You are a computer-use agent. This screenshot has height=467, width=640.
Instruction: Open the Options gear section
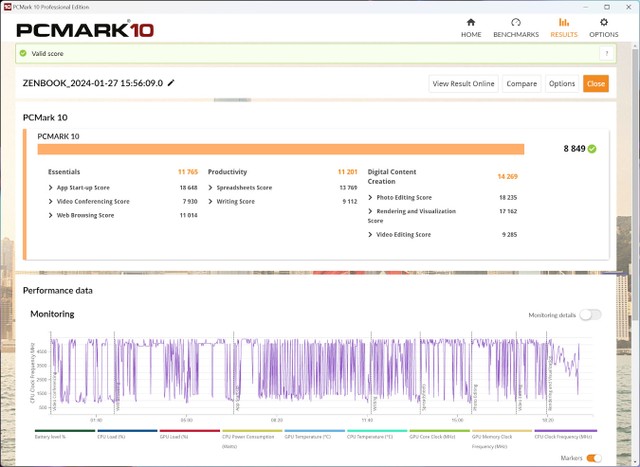604,28
